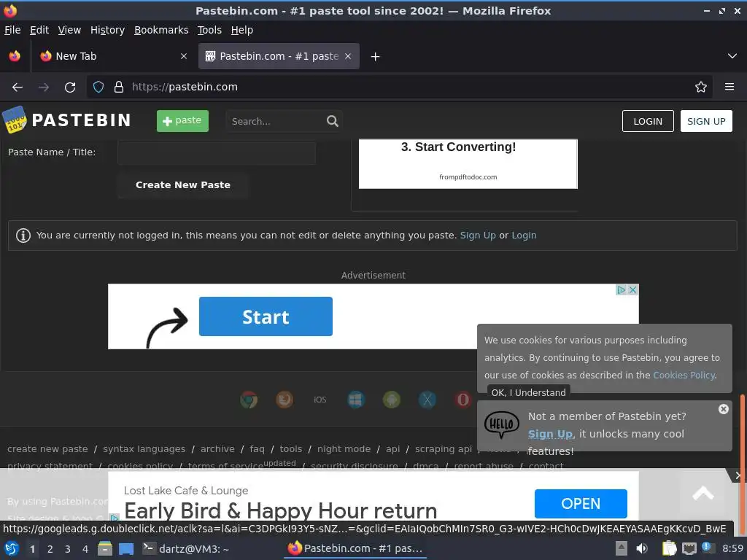Open the faq footer link
Image resolution: width=747 pixels, height=560 pixels.
coord(257,449)
